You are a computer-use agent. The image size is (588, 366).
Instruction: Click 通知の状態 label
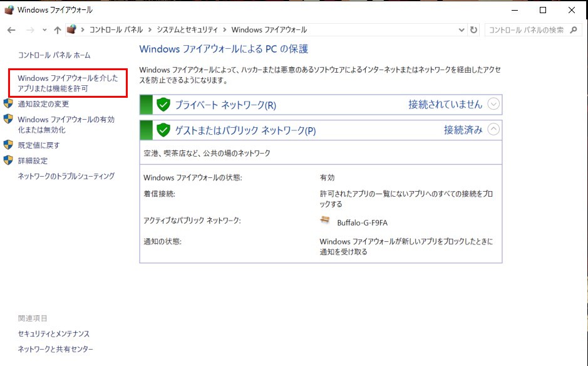point(162,241)
